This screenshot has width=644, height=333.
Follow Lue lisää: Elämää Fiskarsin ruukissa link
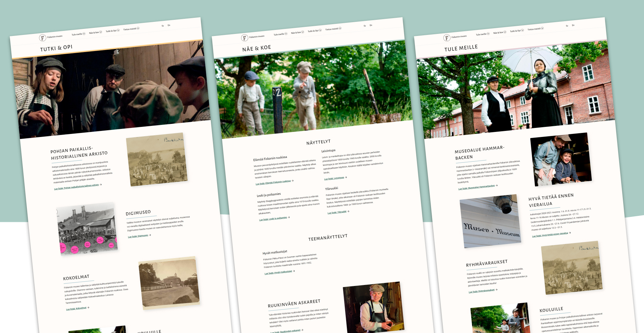[x=273, y=182]
